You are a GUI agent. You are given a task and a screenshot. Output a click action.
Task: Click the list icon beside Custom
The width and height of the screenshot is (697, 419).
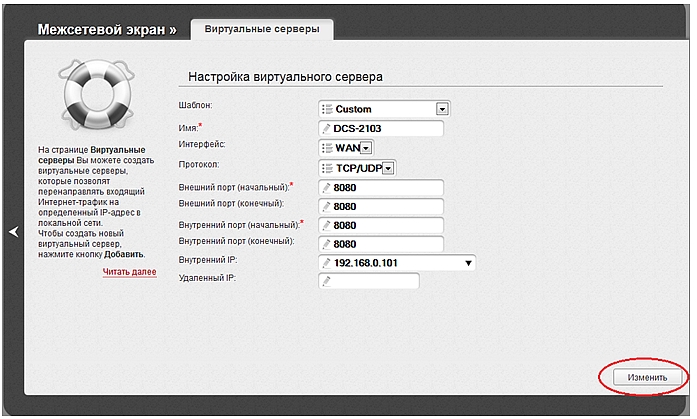pos(327,109)
